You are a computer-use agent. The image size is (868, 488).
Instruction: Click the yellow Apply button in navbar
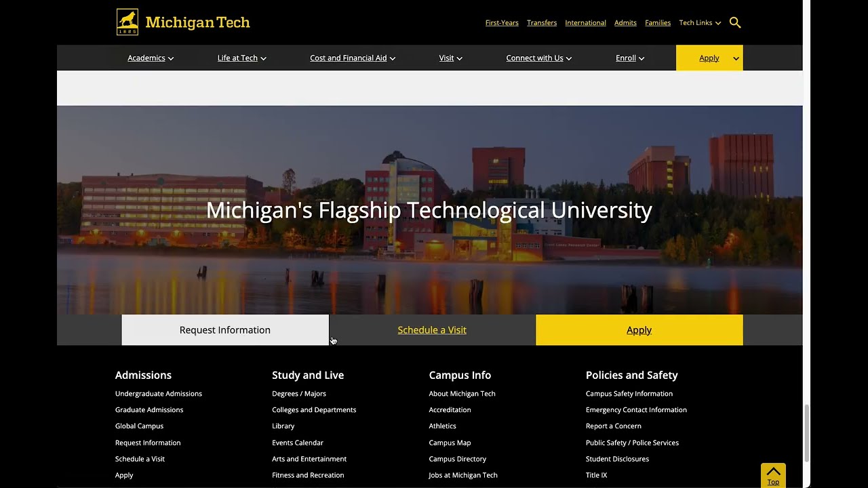coord(709,58)
